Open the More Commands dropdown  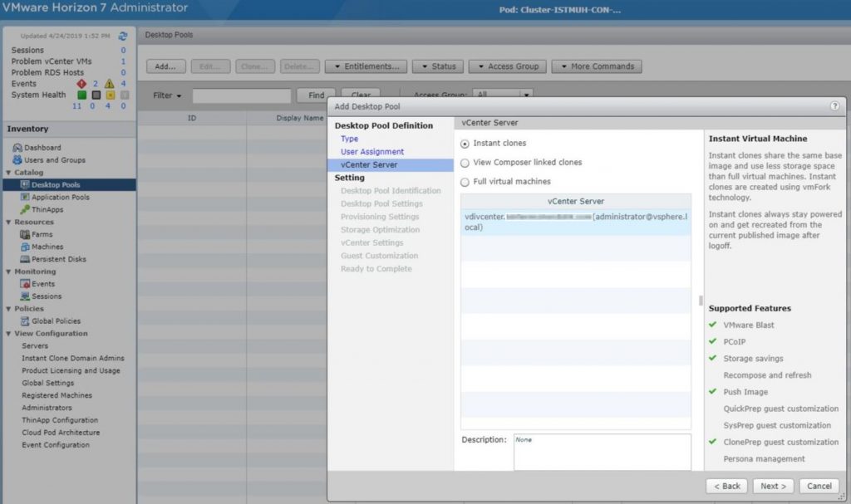click(597, 66)
